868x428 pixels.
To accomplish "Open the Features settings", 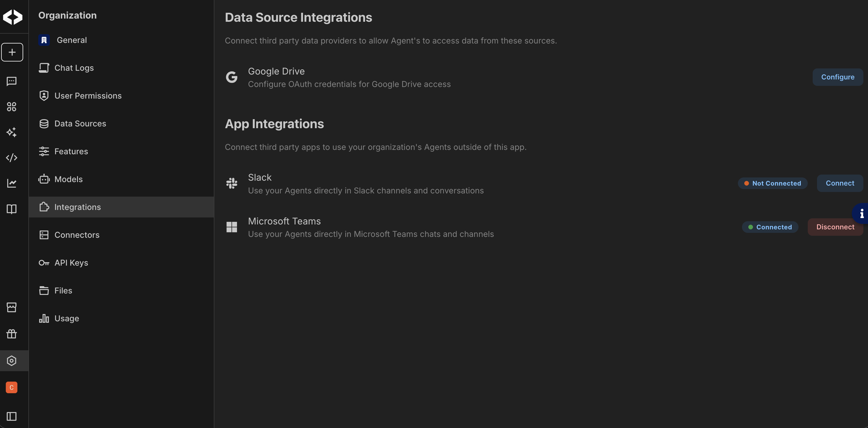I will click(x=121, y=151).
